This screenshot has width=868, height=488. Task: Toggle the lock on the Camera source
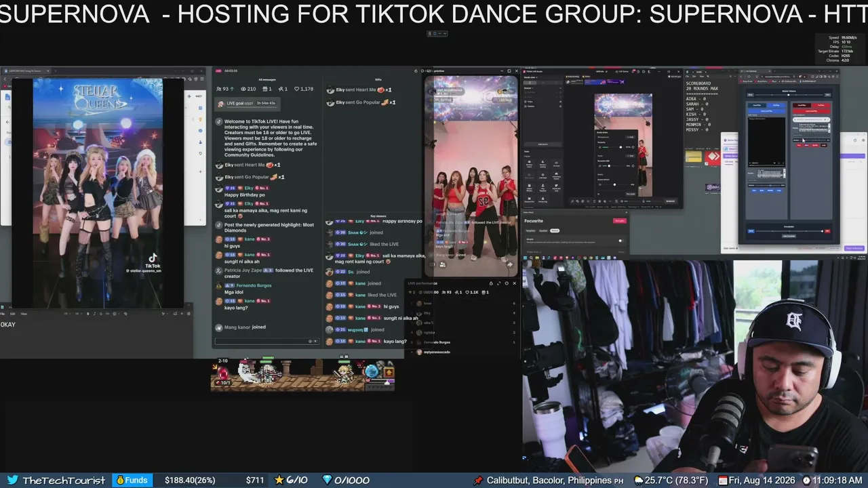[x=560, y=106]
